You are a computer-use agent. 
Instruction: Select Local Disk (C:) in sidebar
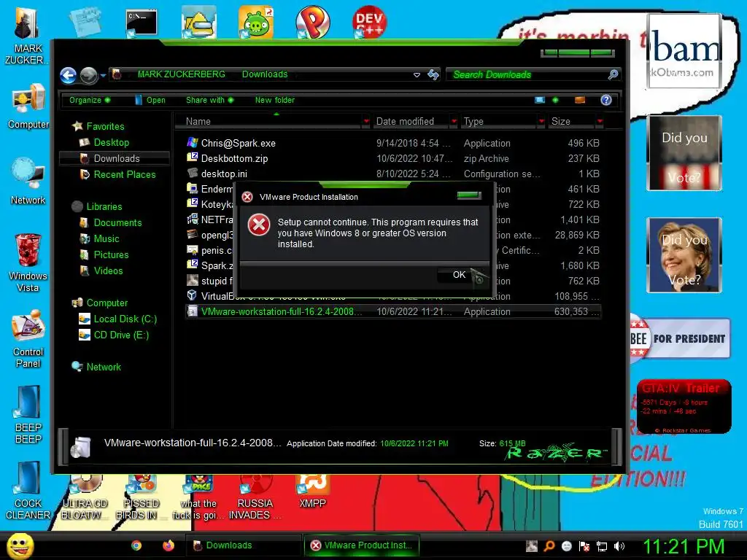[x=125, y=319]
